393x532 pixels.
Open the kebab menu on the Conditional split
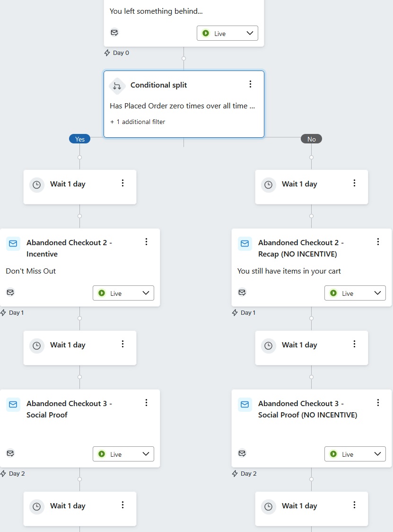click(x=251, y=84)
